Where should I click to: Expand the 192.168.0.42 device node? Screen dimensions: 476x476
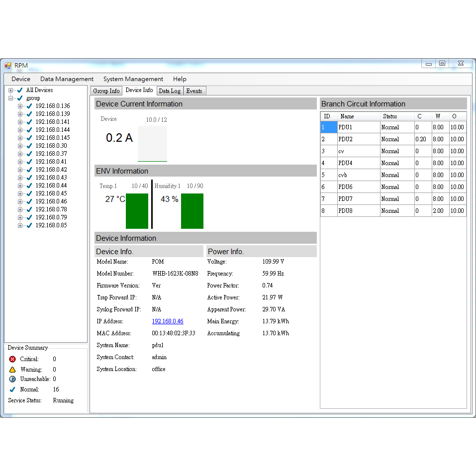coord(20,170)
